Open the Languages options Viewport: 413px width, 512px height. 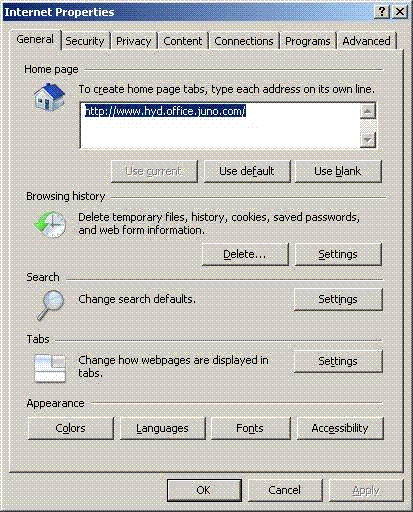[x=162, y=428]
